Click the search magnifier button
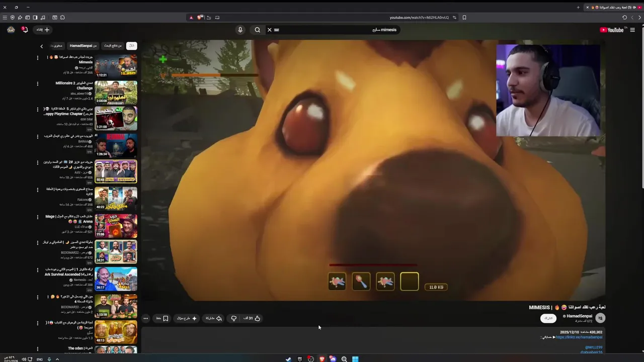Screen dimensions: 644x362 tap(258, 30)
